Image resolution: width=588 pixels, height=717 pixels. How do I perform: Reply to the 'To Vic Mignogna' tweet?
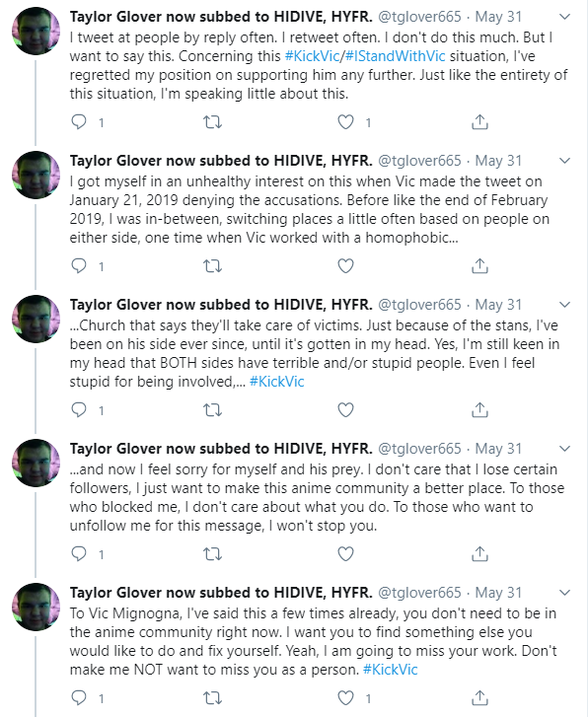tap(79, 698)
